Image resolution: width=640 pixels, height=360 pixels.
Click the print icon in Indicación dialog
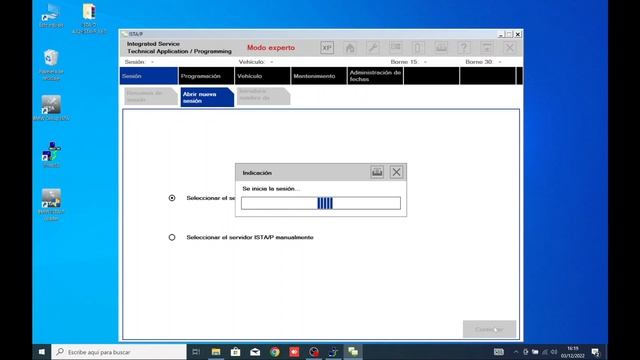tap(377, 172)
